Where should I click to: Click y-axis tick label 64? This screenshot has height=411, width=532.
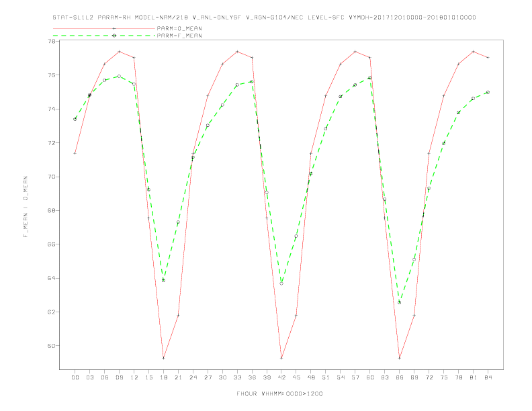pyautogui.click(x=51, y=278)
